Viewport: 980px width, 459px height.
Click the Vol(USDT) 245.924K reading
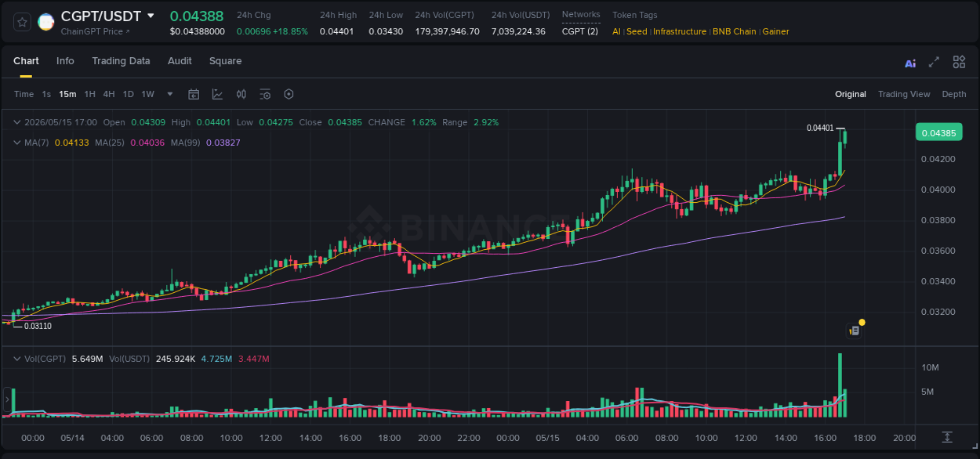(174, 359)
